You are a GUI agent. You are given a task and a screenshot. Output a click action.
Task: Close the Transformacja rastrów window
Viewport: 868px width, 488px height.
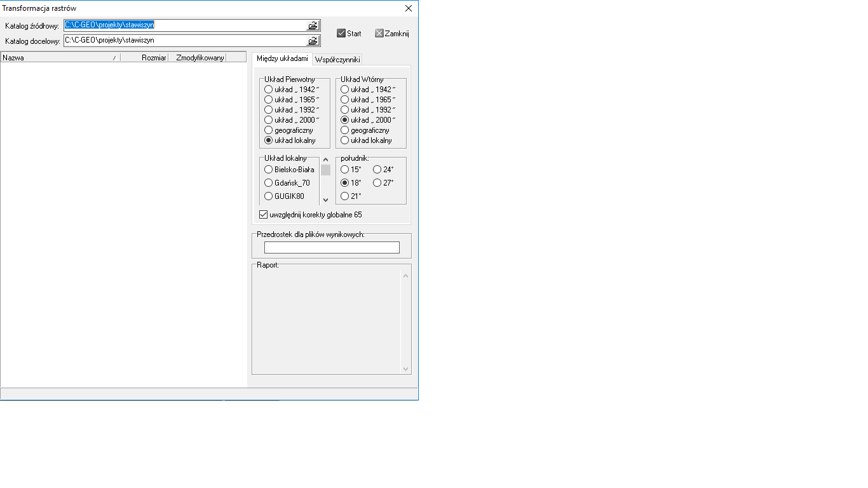point(408,8)
